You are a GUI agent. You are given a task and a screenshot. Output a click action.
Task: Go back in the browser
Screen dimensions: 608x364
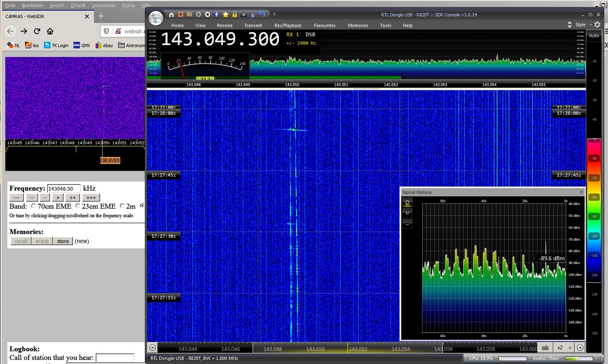11,31
